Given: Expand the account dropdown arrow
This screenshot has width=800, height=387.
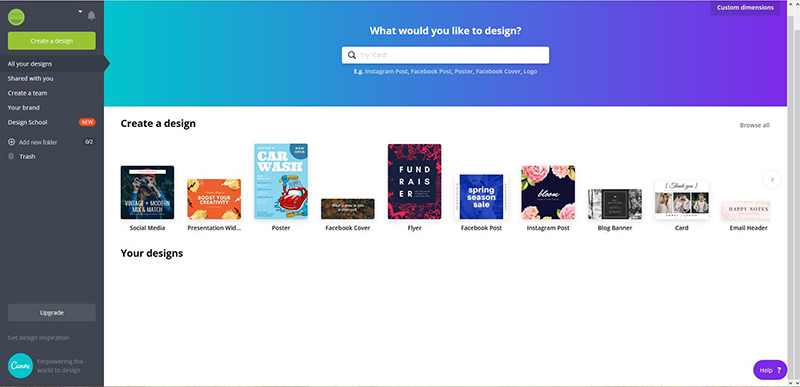Looking at the screenshot, I should click(80, 12).
